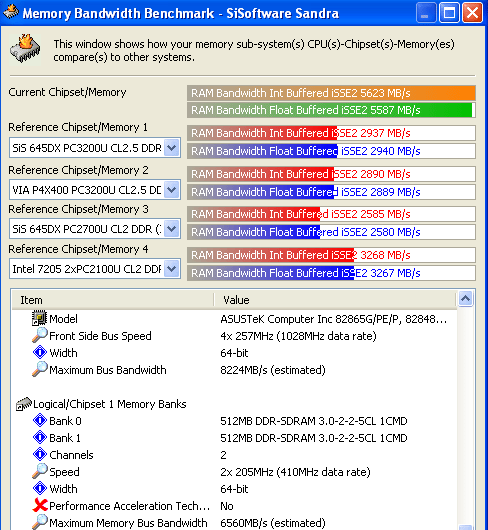Click the Float Buffered 3267 MB/s bar

click(x=331, y=273)
